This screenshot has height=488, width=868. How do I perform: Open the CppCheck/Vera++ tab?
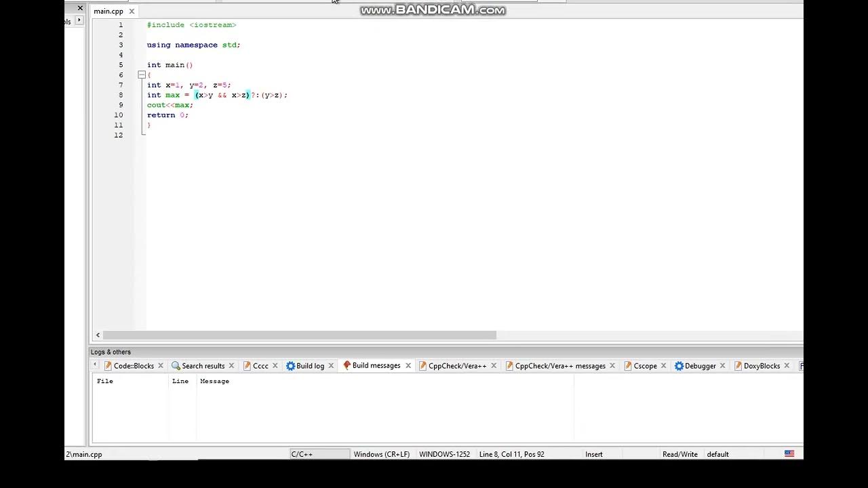pos(457,366)
